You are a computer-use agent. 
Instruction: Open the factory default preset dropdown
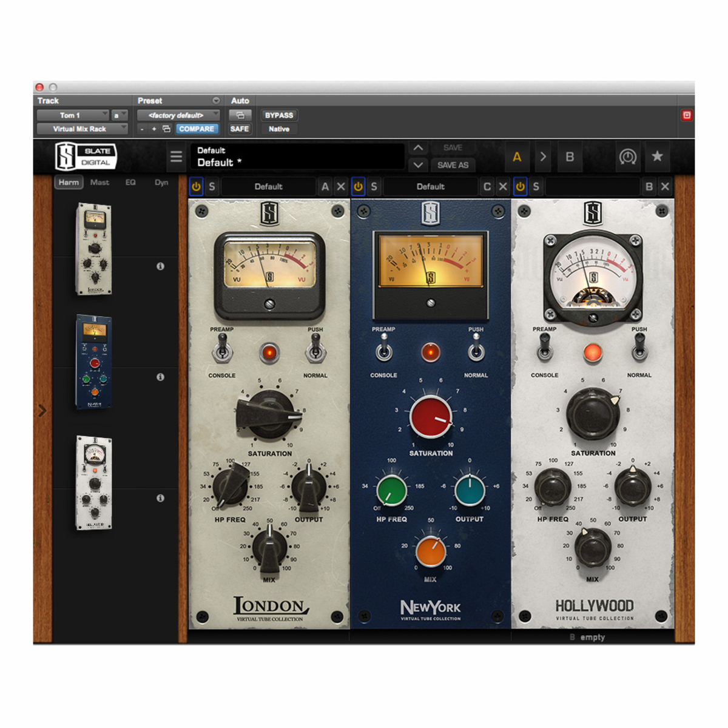tap(178, 115)
